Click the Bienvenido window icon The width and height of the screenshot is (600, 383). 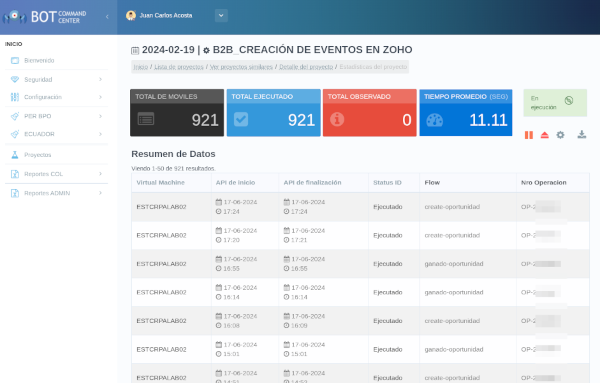coord(15,60)
